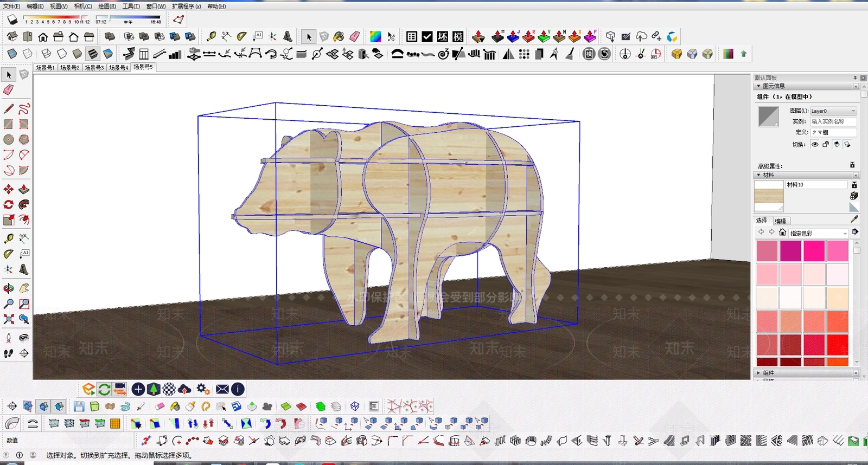Pick the magenta color swatch
Image resolution: width=868 pixels, height=465 pixels.
(790, 251)
